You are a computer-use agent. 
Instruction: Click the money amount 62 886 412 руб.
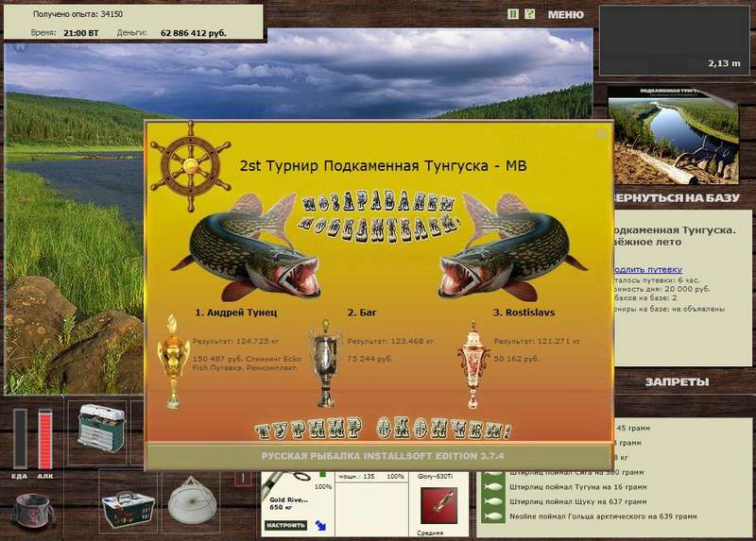point(194,33)
